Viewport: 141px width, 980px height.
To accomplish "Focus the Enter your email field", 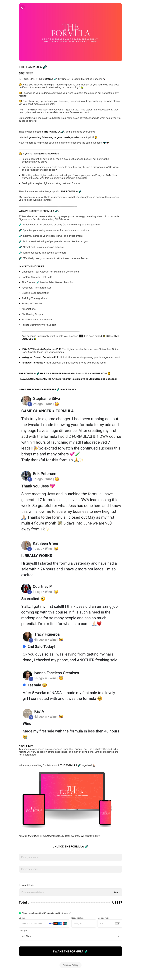I will (x=70, y=869).
